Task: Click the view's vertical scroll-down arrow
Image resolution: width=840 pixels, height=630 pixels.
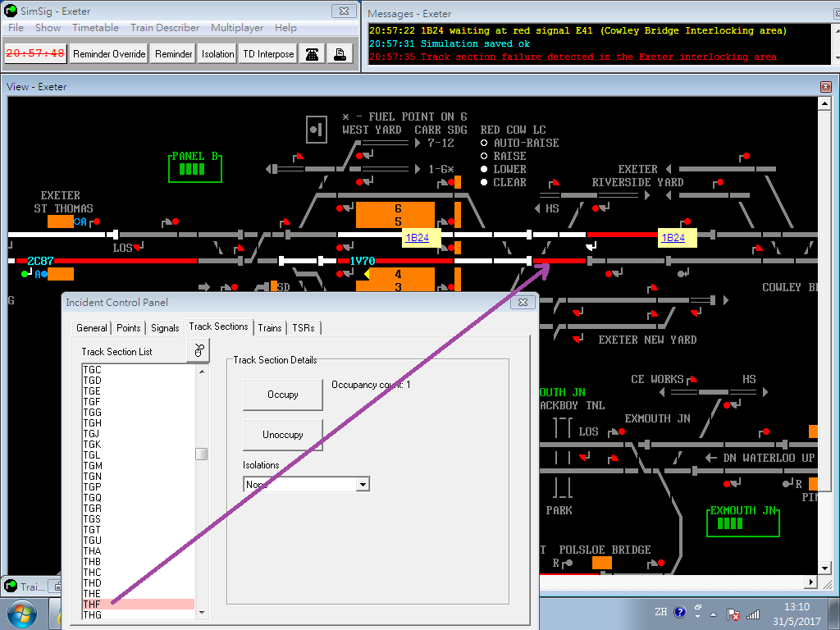Action: (x=824, y=568)
